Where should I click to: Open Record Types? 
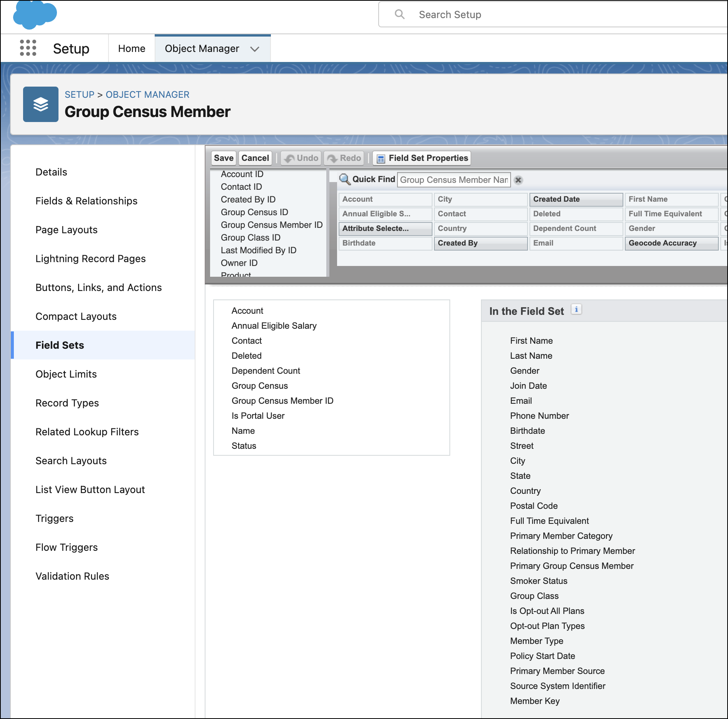click(67, 403)
